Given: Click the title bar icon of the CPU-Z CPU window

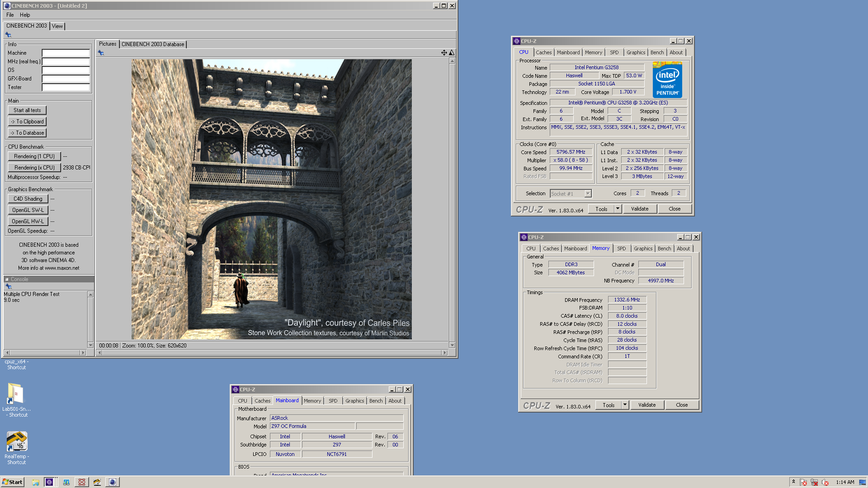Looking at the screenshot, I should point(517,41).
